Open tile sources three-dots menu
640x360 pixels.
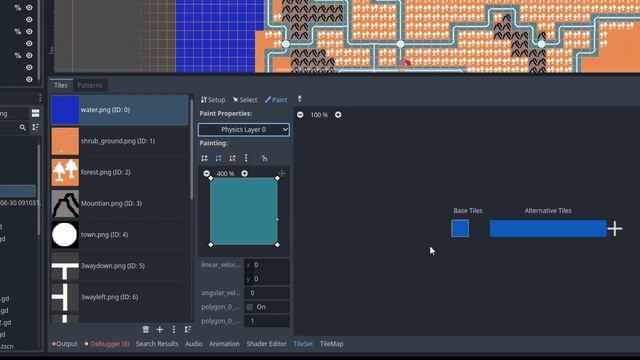tap(173, 329)
